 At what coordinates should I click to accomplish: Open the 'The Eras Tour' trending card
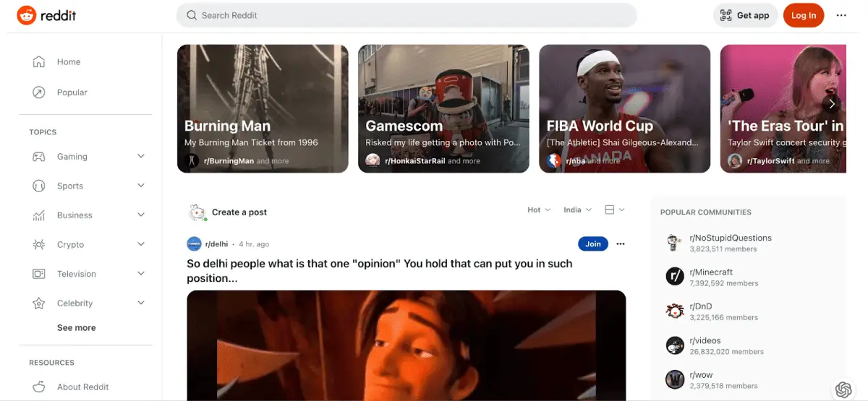[783, 109]
